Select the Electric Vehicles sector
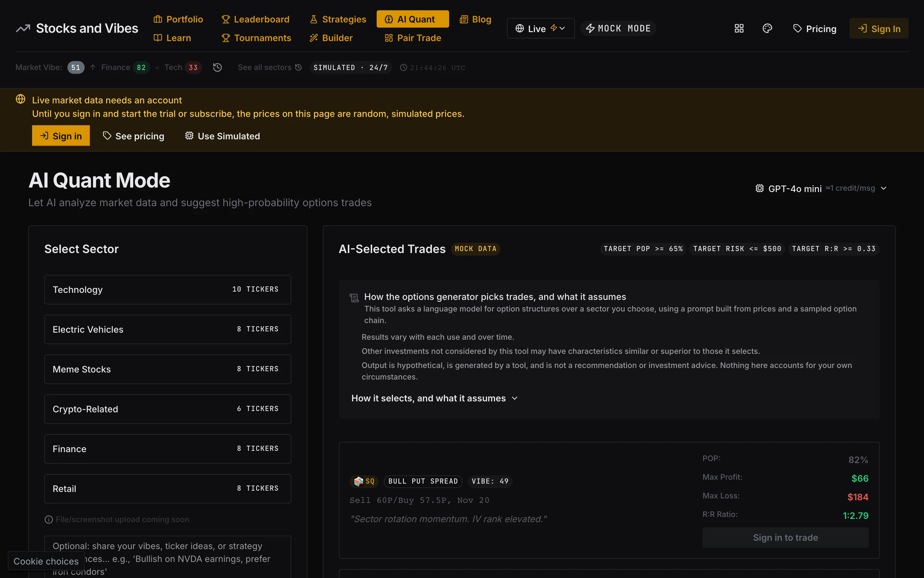This screenshot has height=578, width=924. click(x=167, y=329)
